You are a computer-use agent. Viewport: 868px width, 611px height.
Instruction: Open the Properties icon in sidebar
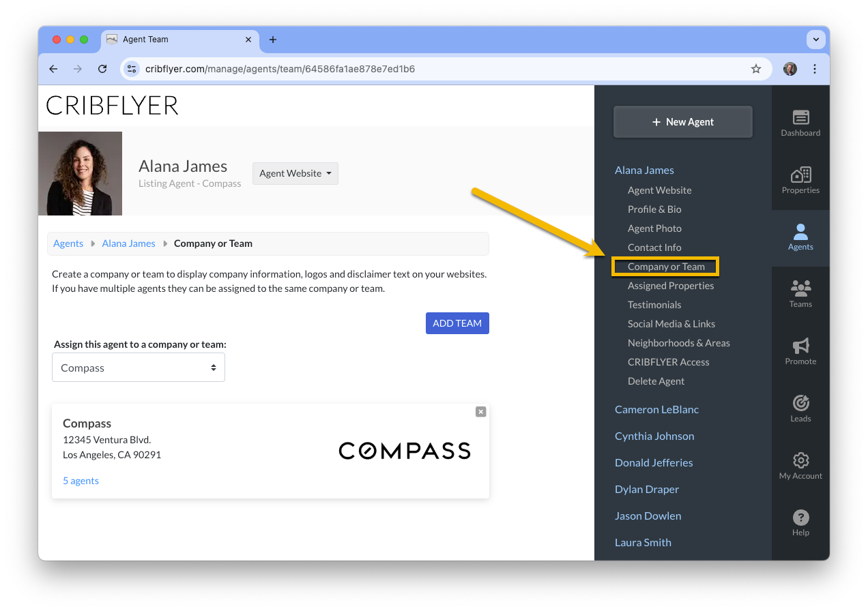coord(800,175)
